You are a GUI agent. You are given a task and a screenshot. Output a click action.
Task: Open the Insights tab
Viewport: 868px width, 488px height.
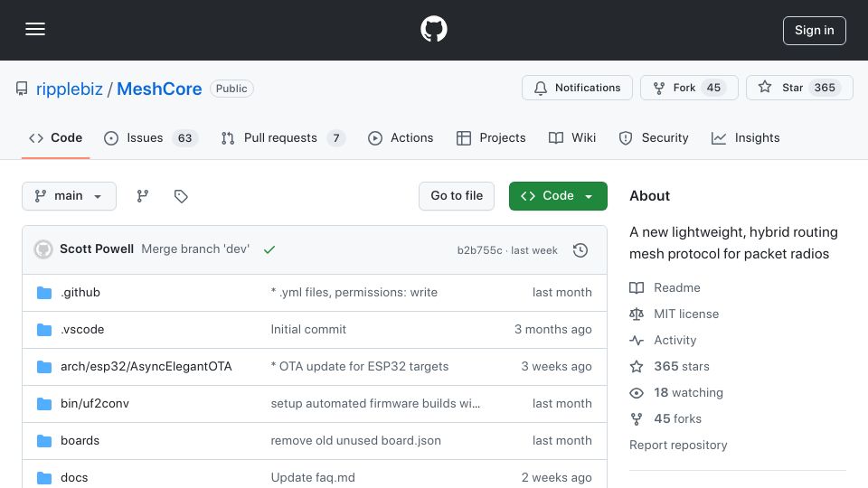745,137
